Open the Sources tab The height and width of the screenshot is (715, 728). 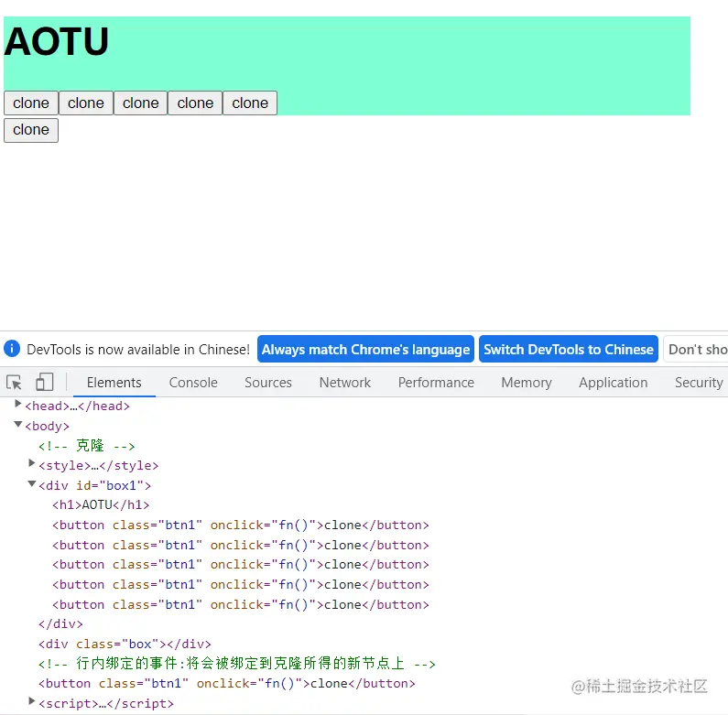pyautogui.click(x=268, y=383)
